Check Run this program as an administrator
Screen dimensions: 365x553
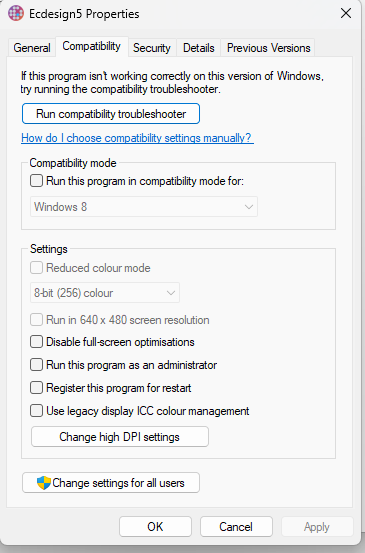point(36,365)
